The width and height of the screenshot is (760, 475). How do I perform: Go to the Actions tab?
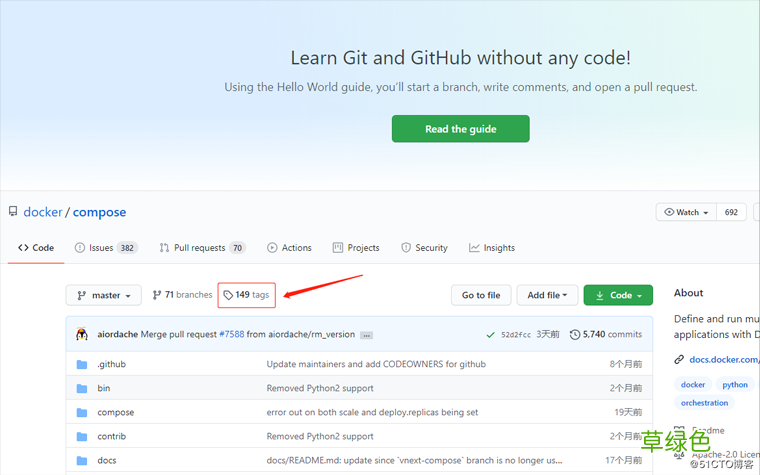pyautogui.click(x=289, y=248)
